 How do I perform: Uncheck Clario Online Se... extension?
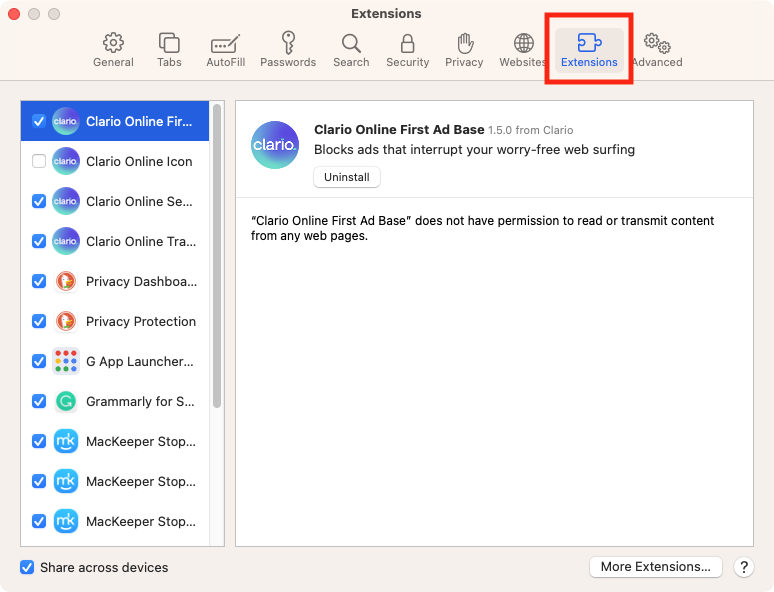39,201
